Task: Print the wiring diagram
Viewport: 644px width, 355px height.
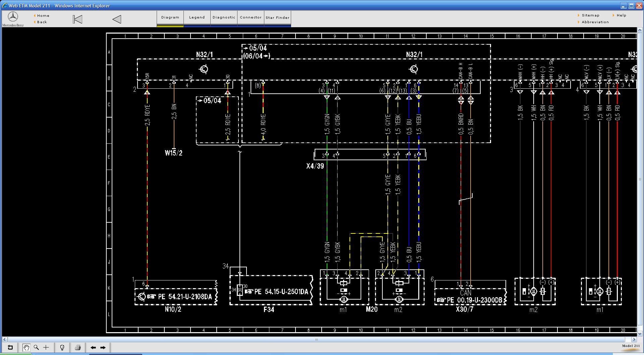Action: 78,348
